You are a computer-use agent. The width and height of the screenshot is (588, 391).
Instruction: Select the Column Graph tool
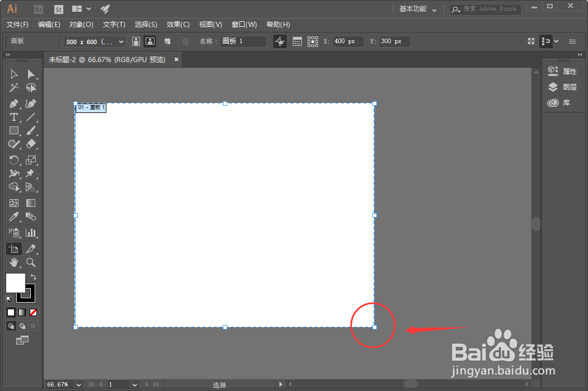[x=31, y=233]
